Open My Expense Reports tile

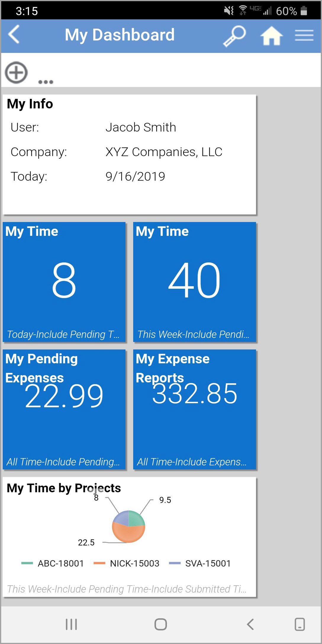pyautogui.click(x=194, y=409)
